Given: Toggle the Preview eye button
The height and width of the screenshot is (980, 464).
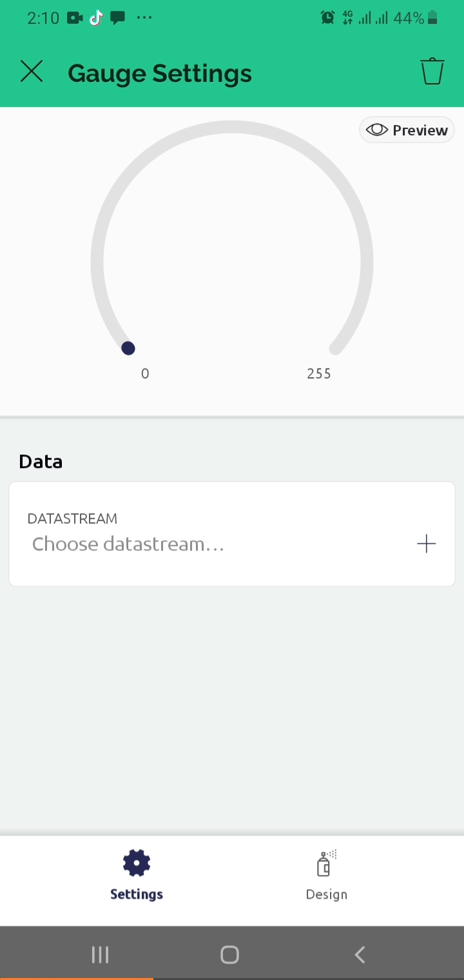Looking at the screenshot, I should point(407,130).
